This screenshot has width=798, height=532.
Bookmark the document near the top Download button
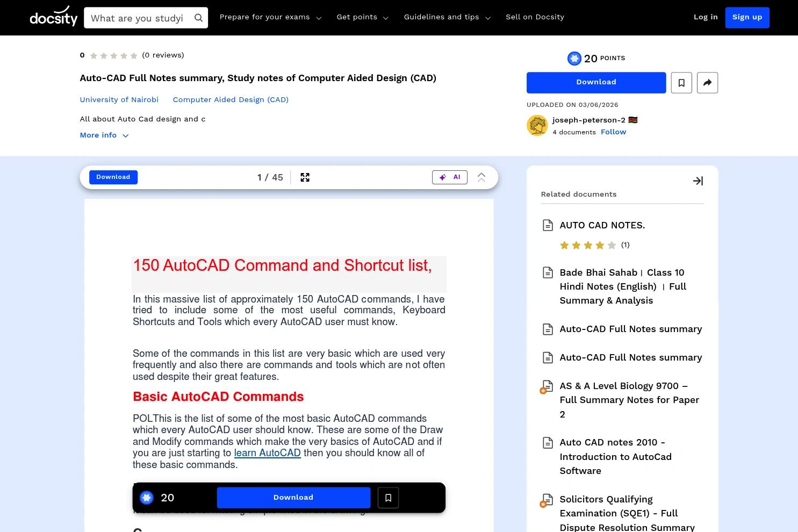[681, 83]
